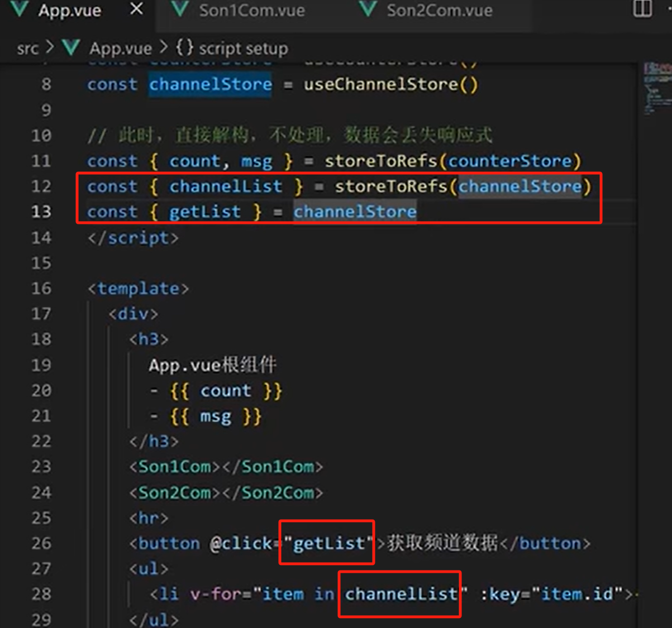This screenshot has height=628, width=672.
Task: Select src in the breadcrumb
Action: [x=27, y=49]
